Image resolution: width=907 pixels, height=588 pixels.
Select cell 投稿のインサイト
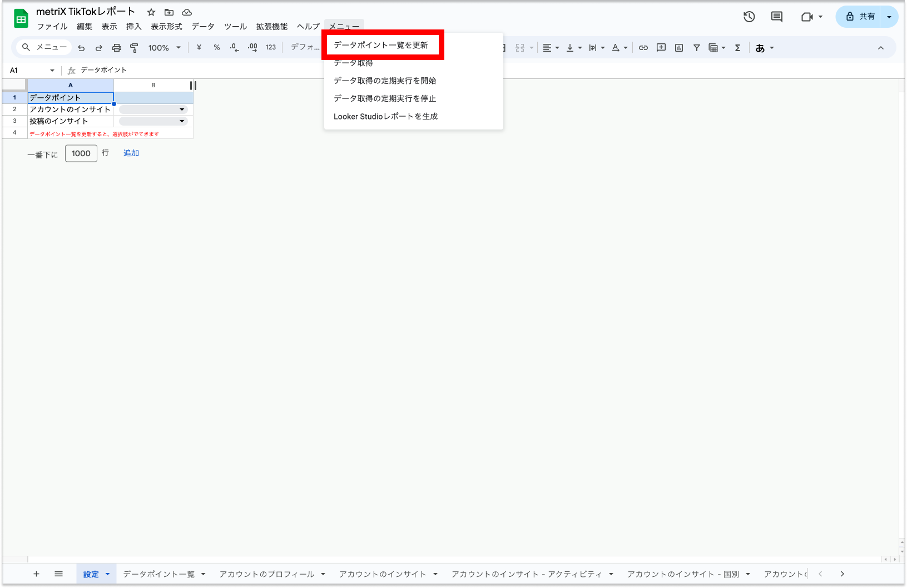click(x=71, y=121)
